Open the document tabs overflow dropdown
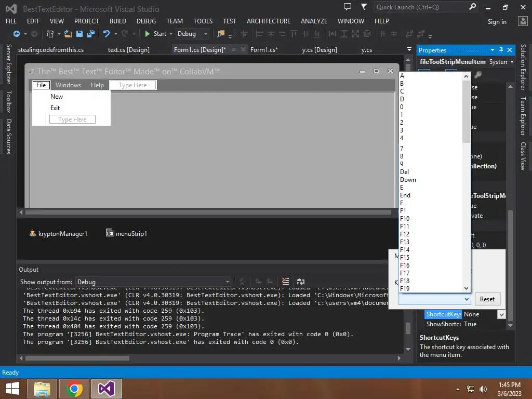Screen dimensions: 532x399 coord(409,49)
